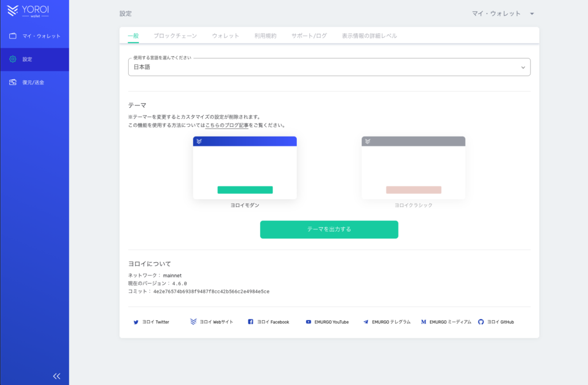Visit the ヨロイ Webサイト link
588x385 pixels.
211,322
